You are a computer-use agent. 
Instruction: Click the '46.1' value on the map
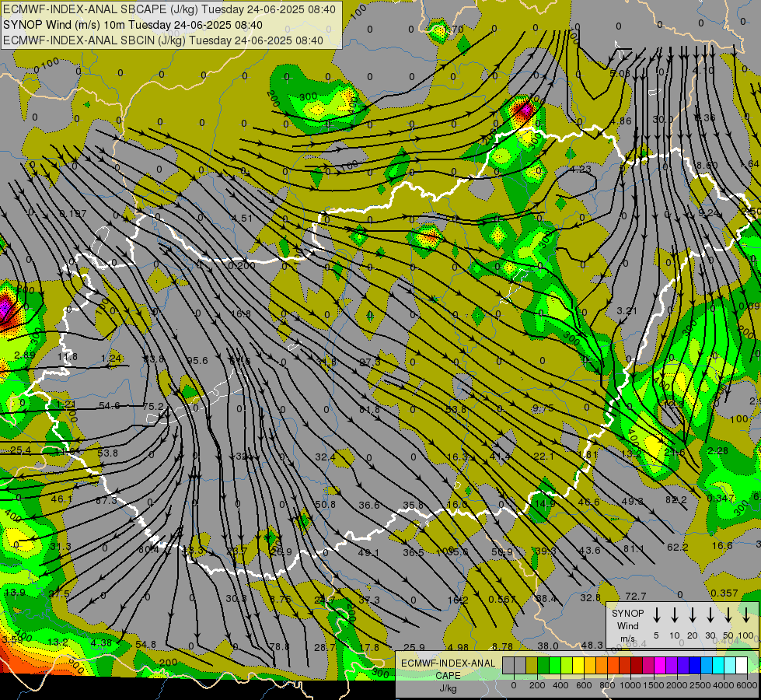(61, 499)
